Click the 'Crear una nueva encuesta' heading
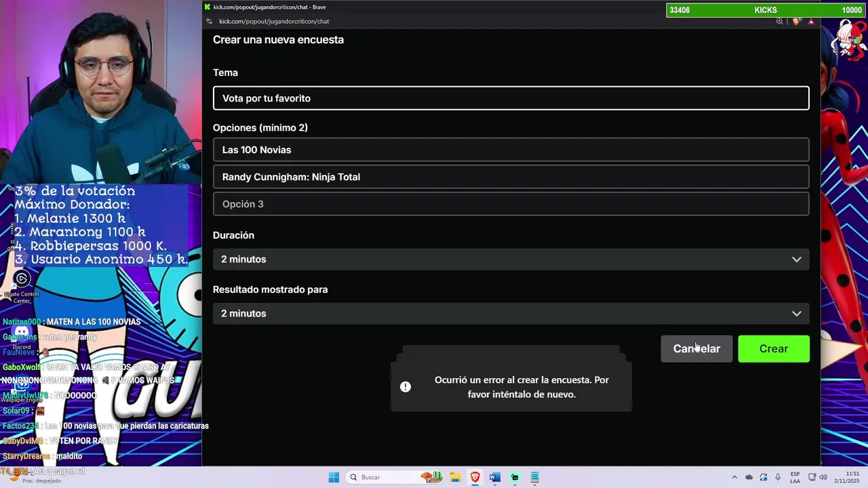Screen dimensions: 868x488 tap(278, 39)
